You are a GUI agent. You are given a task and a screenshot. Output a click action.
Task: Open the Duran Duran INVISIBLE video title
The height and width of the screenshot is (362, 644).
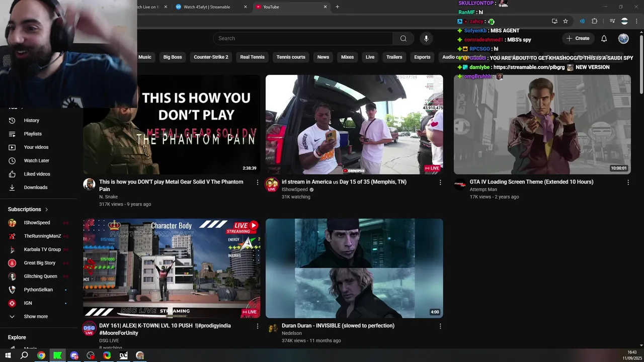[x=338, y=326]
